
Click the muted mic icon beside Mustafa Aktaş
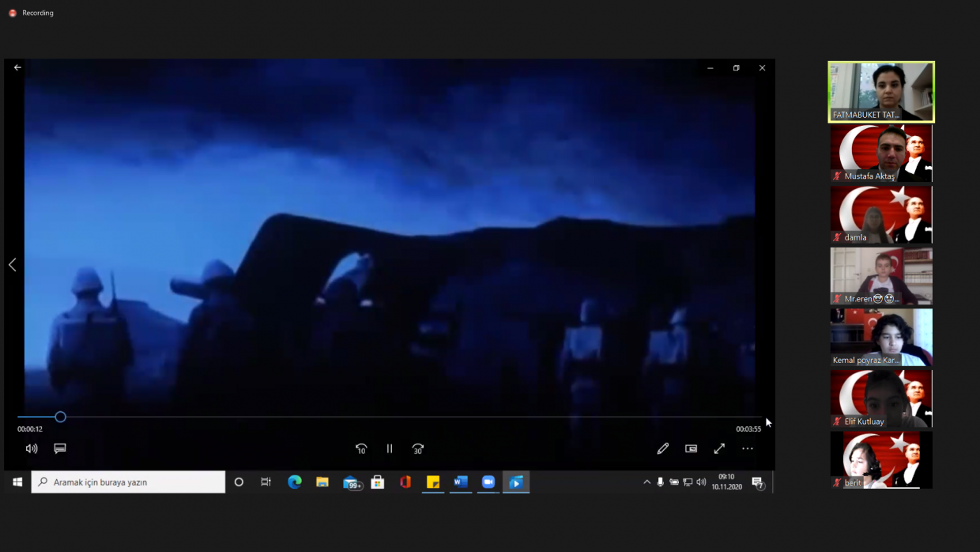(837, 176)
